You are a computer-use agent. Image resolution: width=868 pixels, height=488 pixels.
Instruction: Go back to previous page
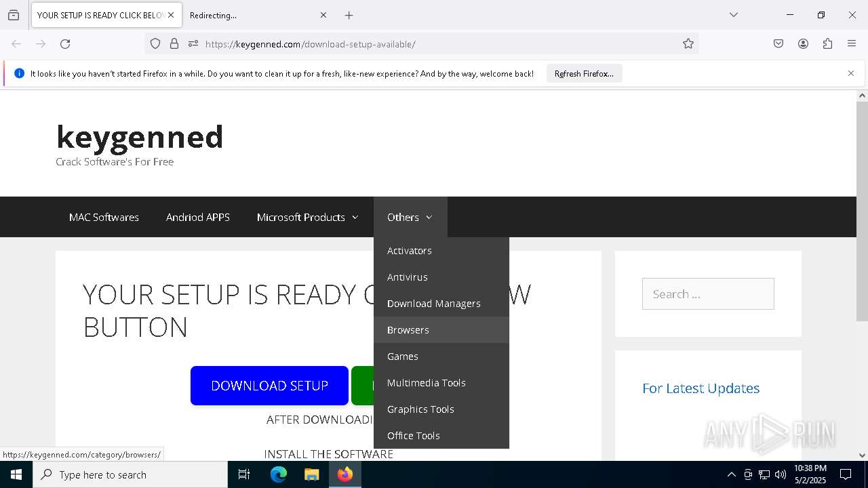[16, 44]
